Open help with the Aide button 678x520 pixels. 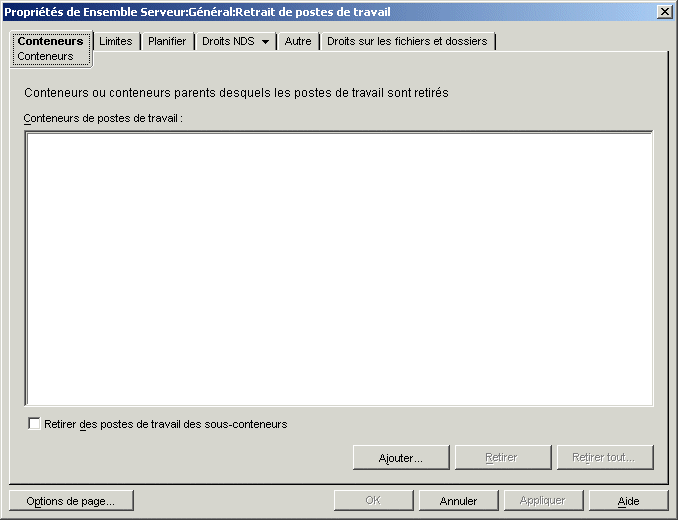(628, 501)
